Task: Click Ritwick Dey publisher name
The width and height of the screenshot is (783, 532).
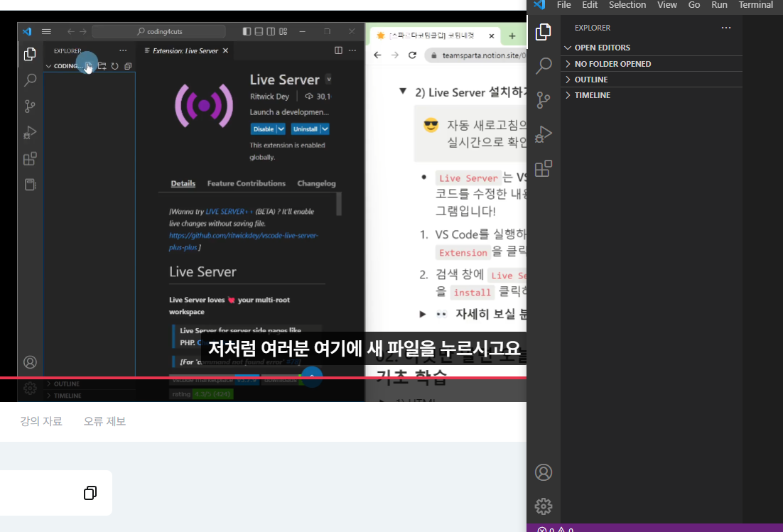Action: click(x=270, y=97)
